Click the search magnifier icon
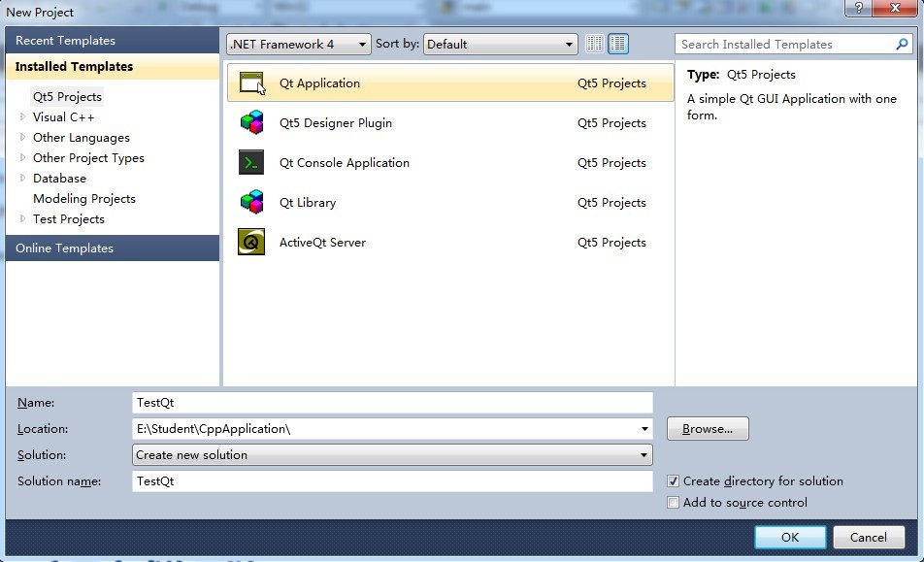This screenshot has width=924, height=562. click(x=902, y=45)
